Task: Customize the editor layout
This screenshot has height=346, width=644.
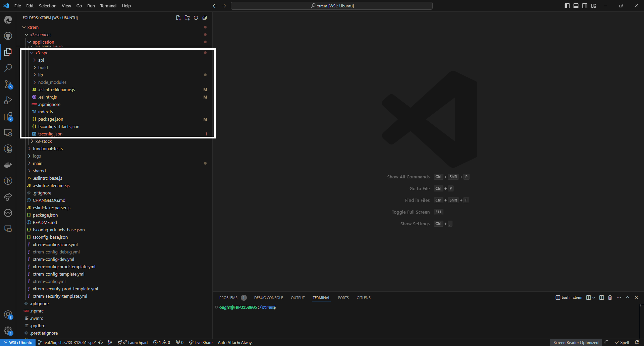Action: tap(594, 6)
